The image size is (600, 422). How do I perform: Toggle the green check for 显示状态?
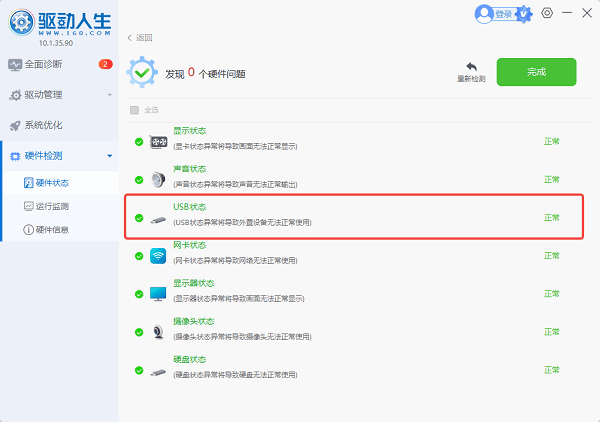pyautogui.click(x=139, y=142)
